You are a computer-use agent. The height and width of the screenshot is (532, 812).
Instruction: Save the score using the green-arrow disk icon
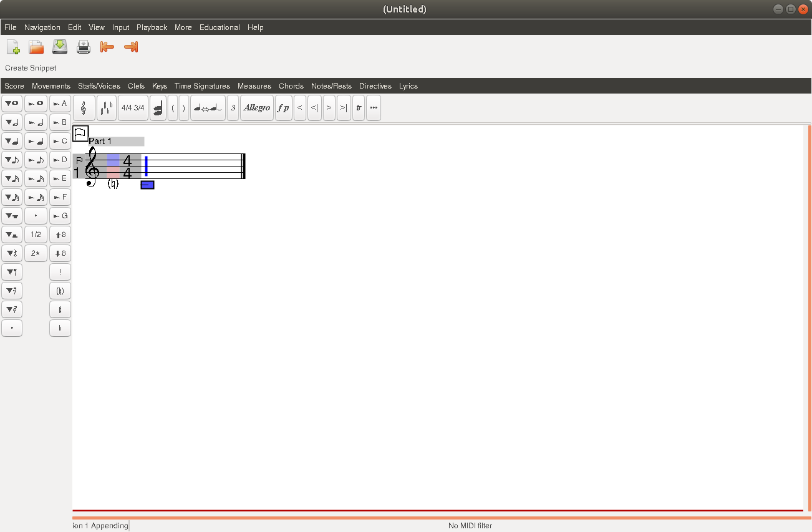tap(59, 47)
